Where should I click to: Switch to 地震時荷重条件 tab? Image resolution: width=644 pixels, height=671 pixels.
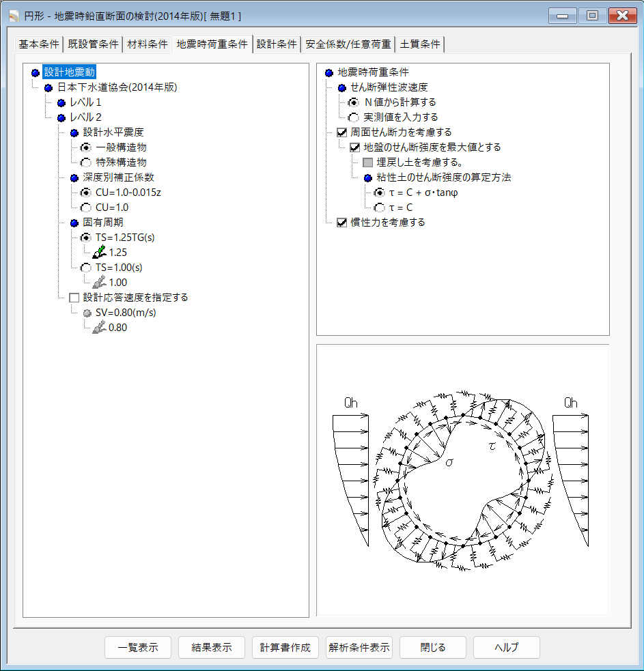coord(212,44)
